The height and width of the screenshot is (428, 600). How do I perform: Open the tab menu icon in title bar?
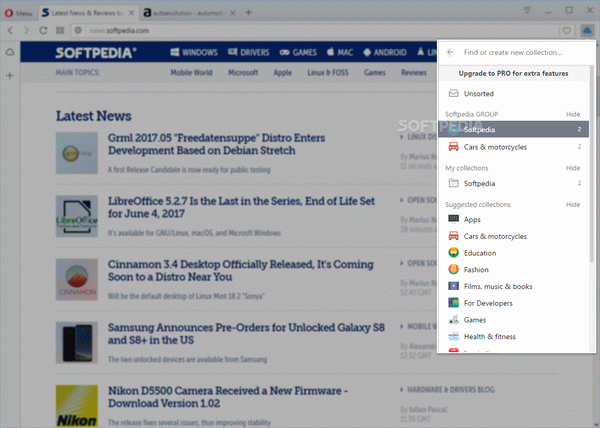527,10
